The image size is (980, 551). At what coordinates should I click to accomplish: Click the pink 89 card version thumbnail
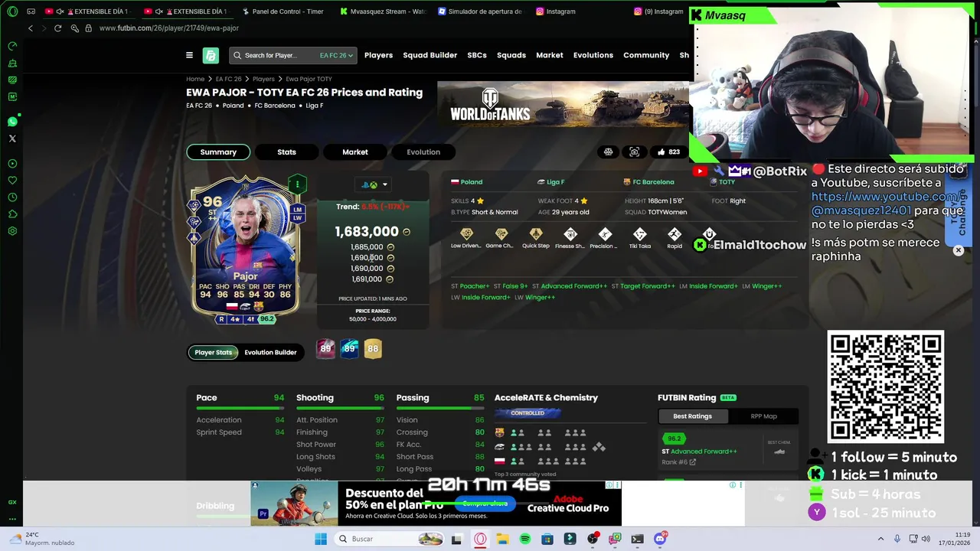coord(325,348)
